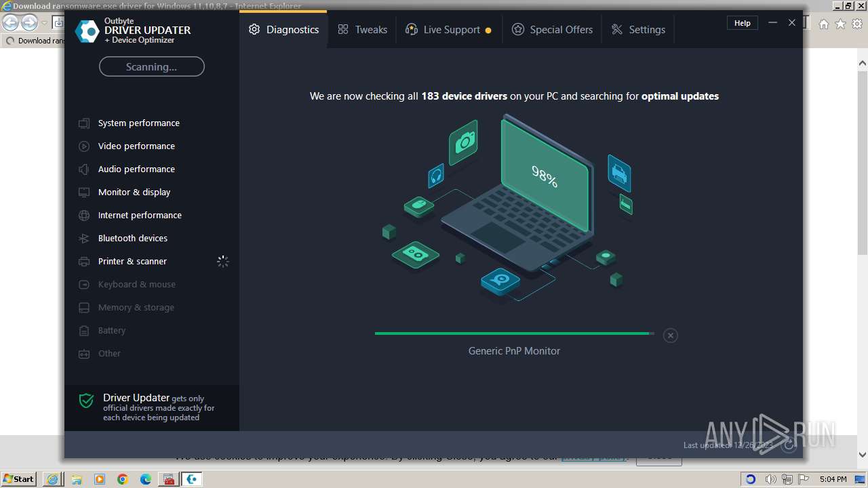
Task: Open the Diagnostics tab
Action: pyautogui.click(x=283, y=30)
